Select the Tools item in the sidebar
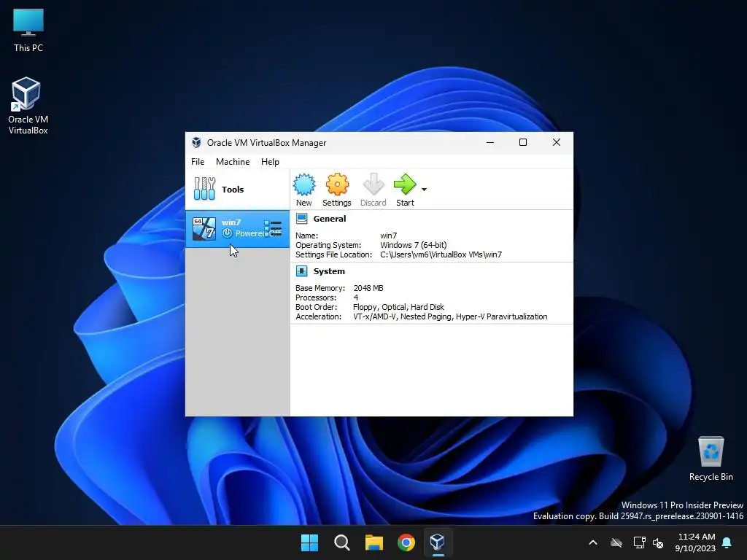747x560 pixels. click(237, 190)
